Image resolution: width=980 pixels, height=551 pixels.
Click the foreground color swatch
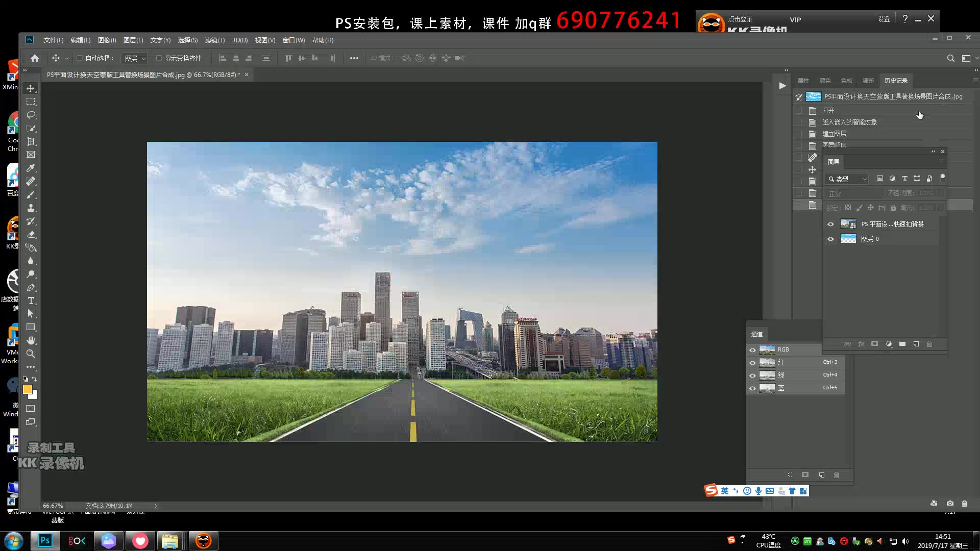tap(28, 389)
